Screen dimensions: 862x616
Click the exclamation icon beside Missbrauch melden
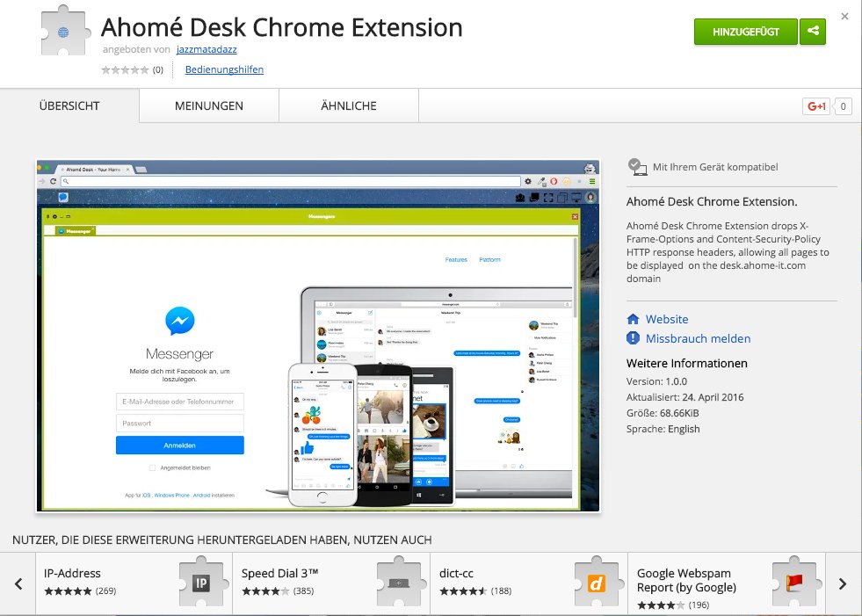pos(633,337)
